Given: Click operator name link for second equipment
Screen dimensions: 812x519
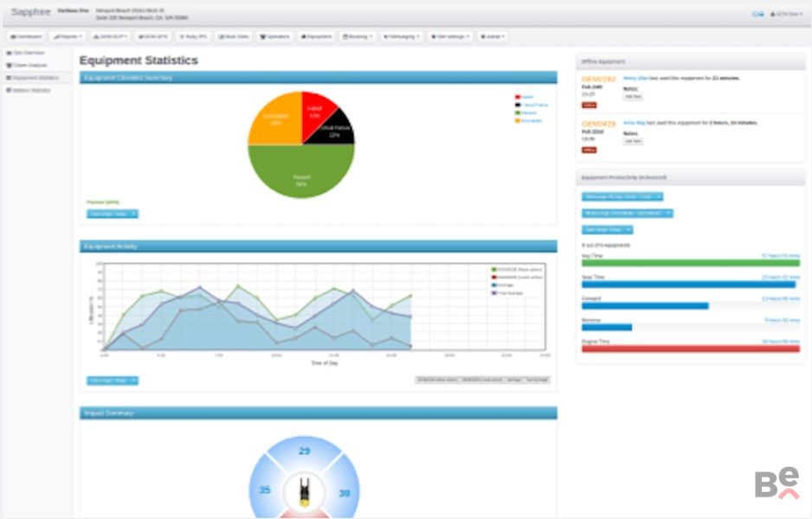Looking at the screenshot, I should pos(634,123).
